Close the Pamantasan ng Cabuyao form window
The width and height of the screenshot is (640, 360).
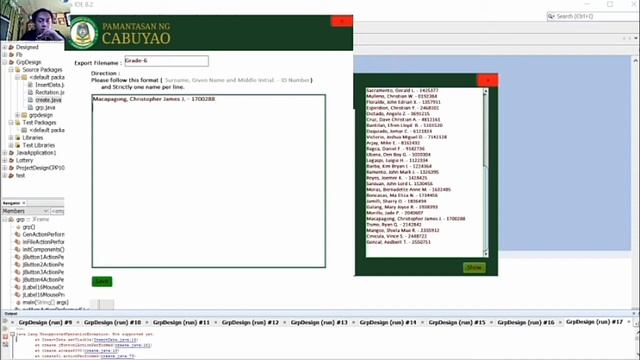point(342,21)
